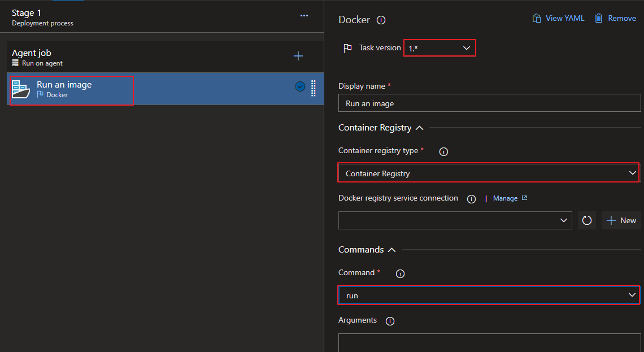Viewport: 644px width, 352px height.
Task: Remove the Docker task
Action: [x=615, y=19]
